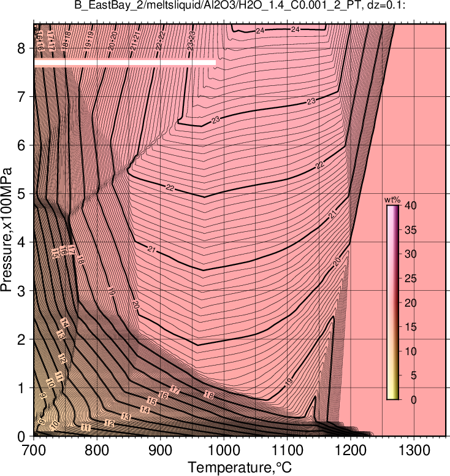Screen dimensions: 450x476
Task: Pick the colorbar tick label 20
Action: point(411,302)
